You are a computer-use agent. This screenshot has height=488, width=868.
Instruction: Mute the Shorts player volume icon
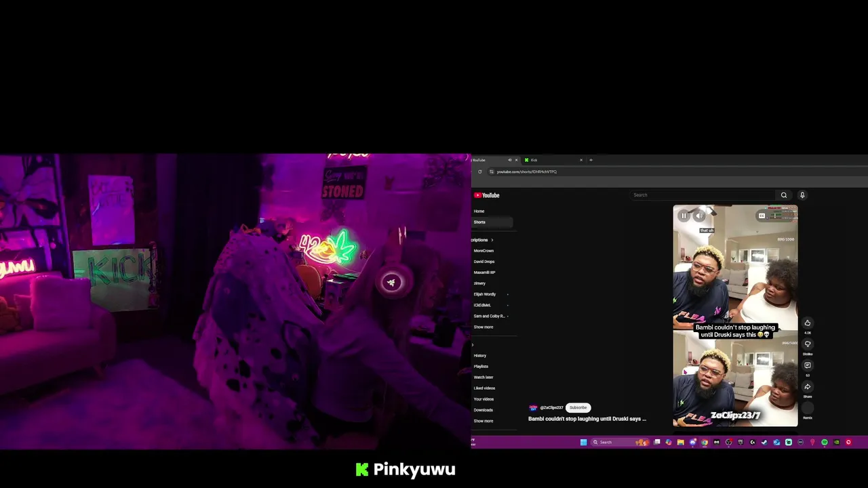pos(699,216)
